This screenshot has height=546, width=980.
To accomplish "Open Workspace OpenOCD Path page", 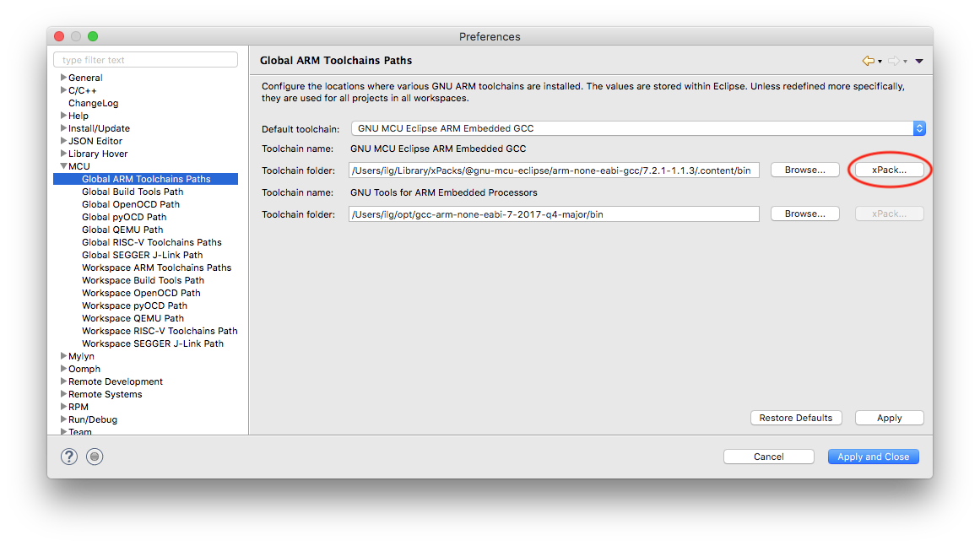I will point(141,293).
